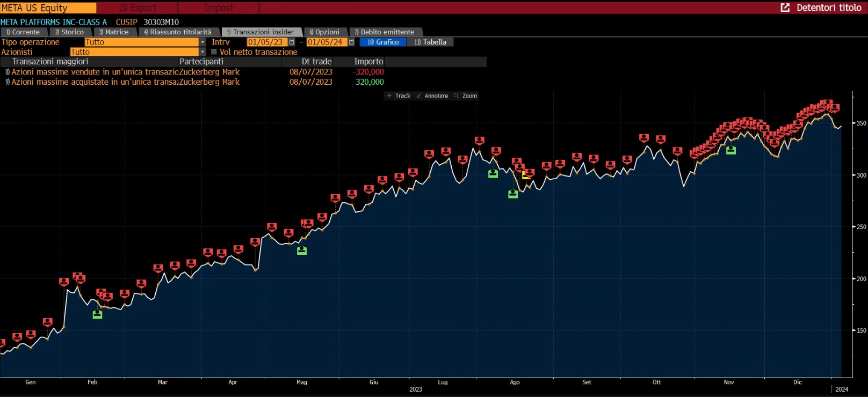Select green buy marker in late July
This screenshot has width=868, height=397.
click(493, 174)
